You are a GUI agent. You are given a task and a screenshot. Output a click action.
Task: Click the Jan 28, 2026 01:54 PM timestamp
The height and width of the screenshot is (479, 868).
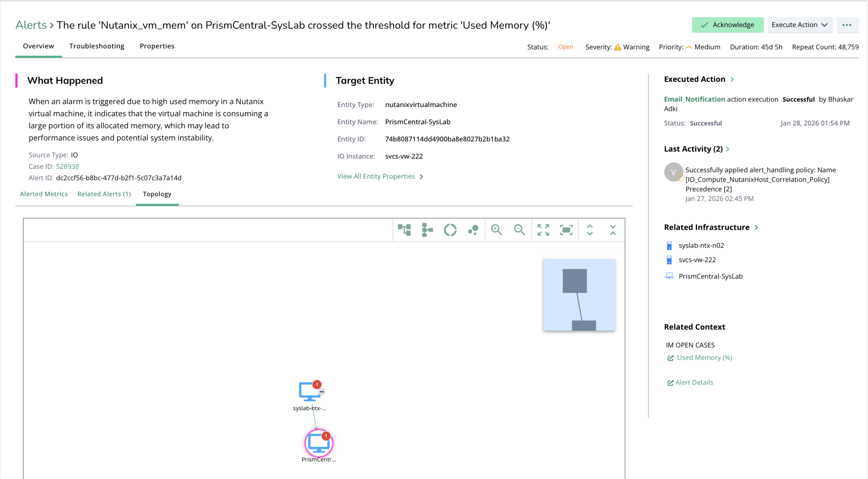point(815,123)
